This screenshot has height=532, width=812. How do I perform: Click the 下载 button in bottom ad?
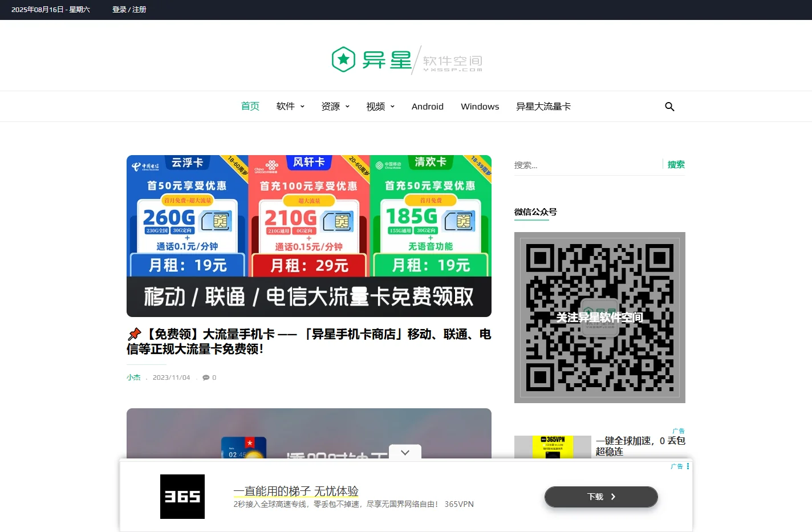pyautogui.click(x=601, y=497)
